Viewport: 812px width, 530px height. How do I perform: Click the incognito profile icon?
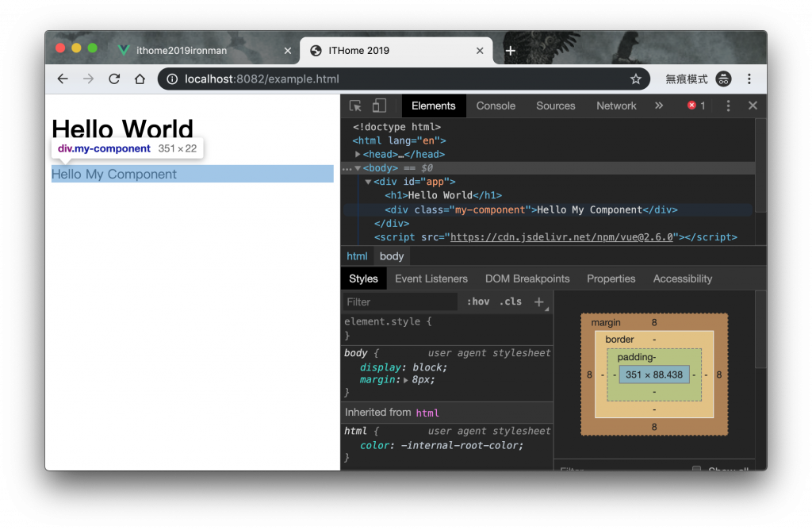(723, 79)
